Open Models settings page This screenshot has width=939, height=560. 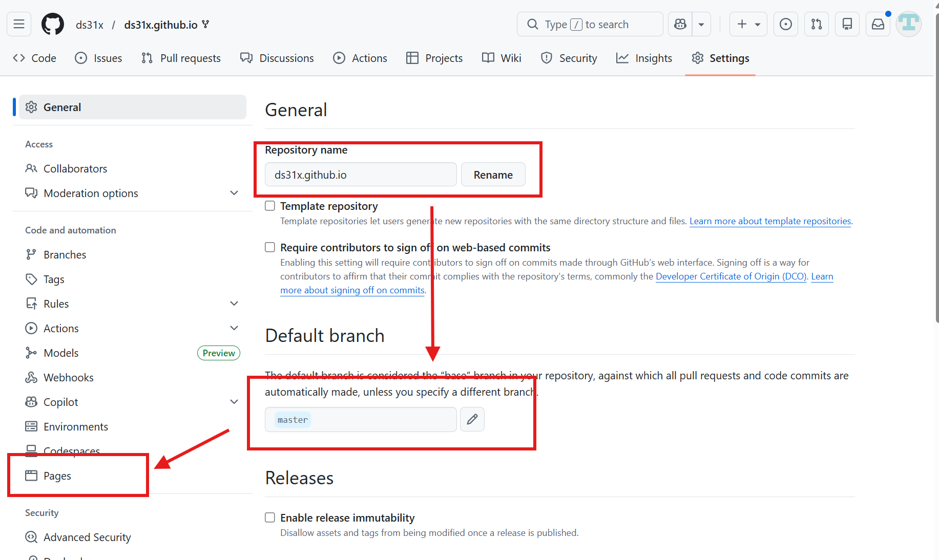61,353
